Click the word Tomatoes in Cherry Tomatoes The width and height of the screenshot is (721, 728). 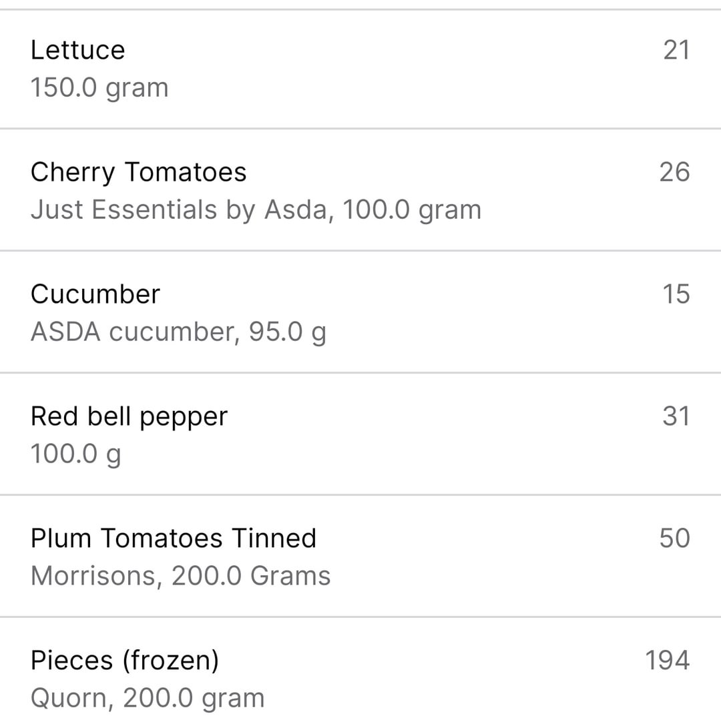[186, 172]
